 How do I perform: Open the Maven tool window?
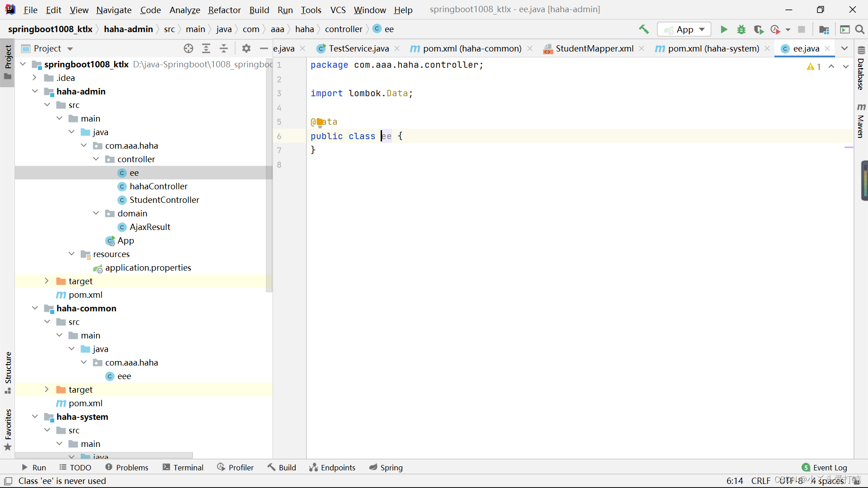[x=861, y=120]
